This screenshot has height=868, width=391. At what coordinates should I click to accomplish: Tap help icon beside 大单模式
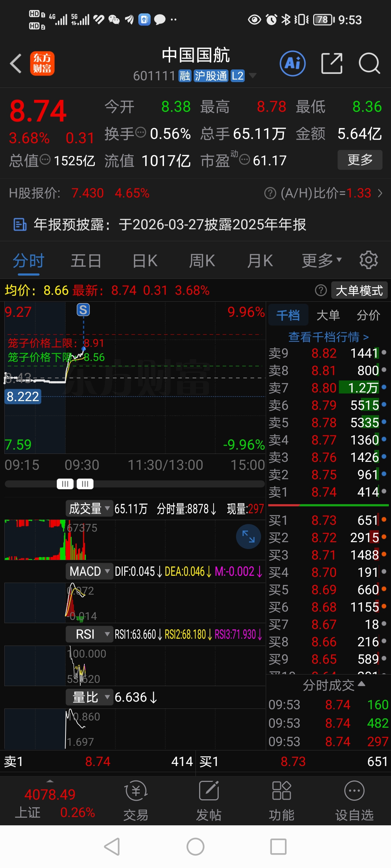(x=321, y=290)
